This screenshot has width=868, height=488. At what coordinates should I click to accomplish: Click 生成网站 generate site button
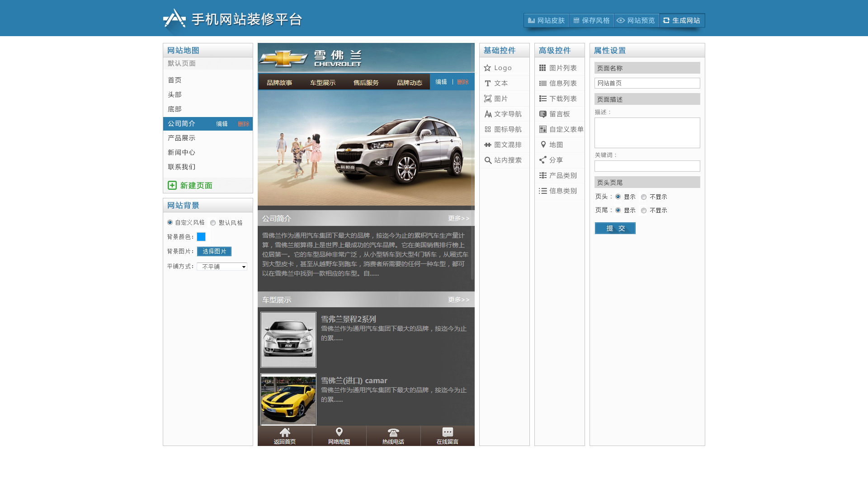pos(682,20)
